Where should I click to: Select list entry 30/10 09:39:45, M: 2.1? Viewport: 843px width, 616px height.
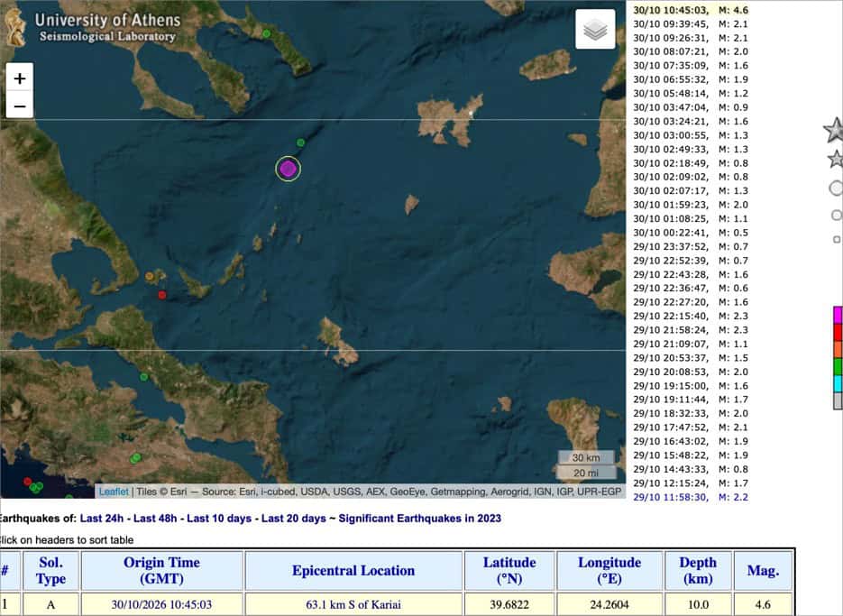click(x=691, y=24)
